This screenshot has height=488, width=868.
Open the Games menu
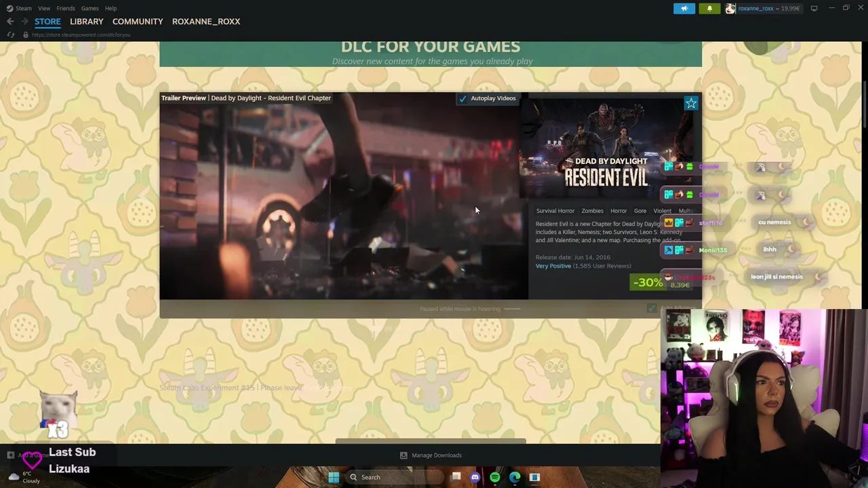90,8
